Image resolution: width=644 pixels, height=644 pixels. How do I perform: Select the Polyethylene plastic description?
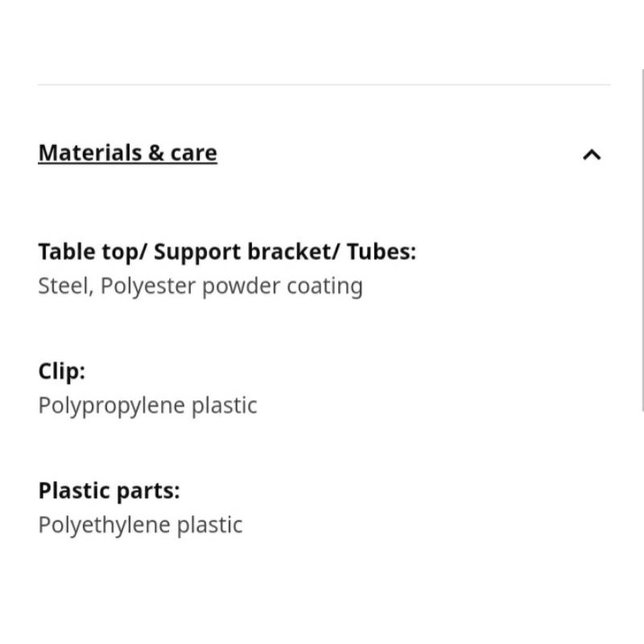click(x=140, y=524)
